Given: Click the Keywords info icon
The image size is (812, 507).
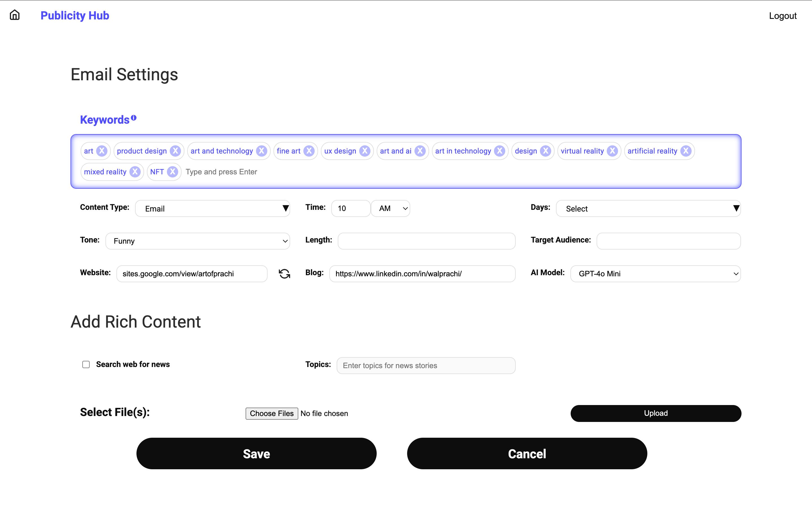Looking at the screenshot, I should click(134, 118).
